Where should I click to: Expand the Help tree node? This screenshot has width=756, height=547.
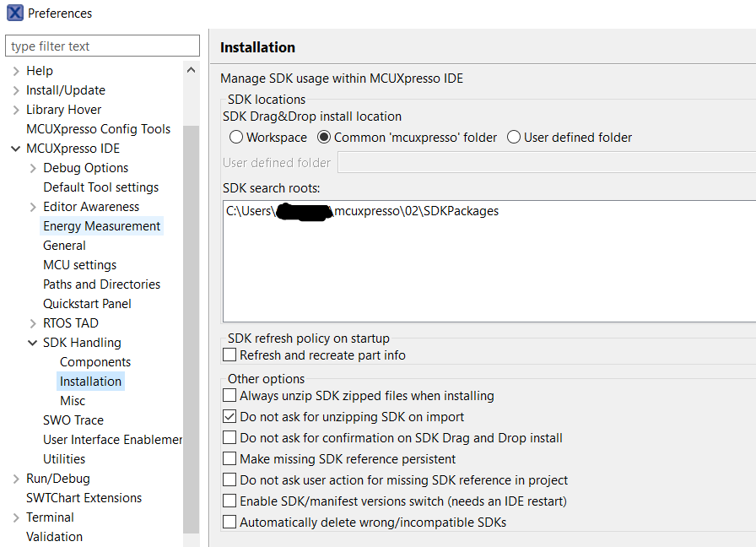[18, 70]
